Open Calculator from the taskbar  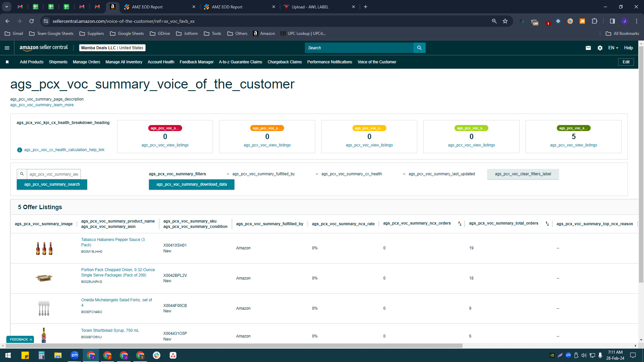(x=42, y=355)
